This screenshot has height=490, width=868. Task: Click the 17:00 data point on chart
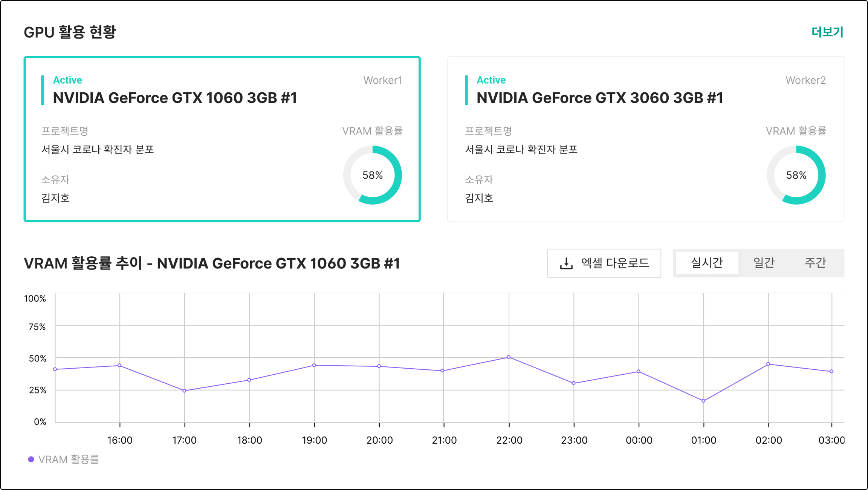[184, 390]
